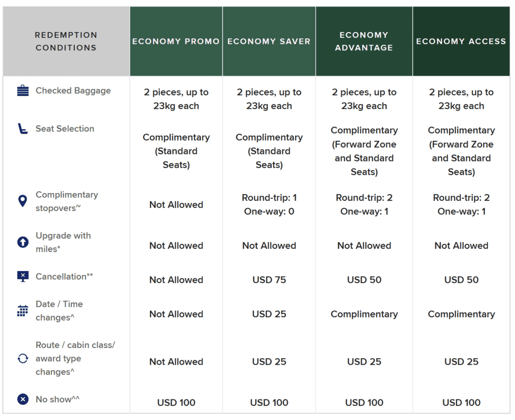Screen dimensions: 515x420
Task: Click the Cancellation screen icon
Action: click(x=23, y=276)
